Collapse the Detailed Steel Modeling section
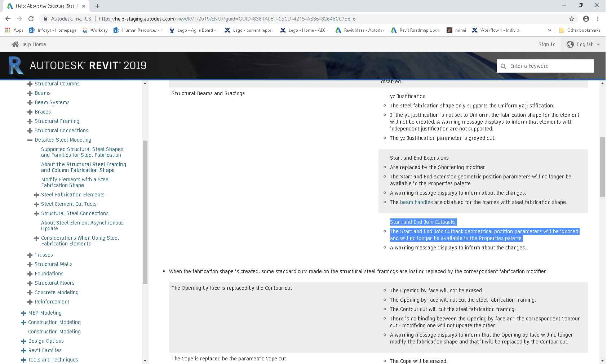 click(30, 140)
